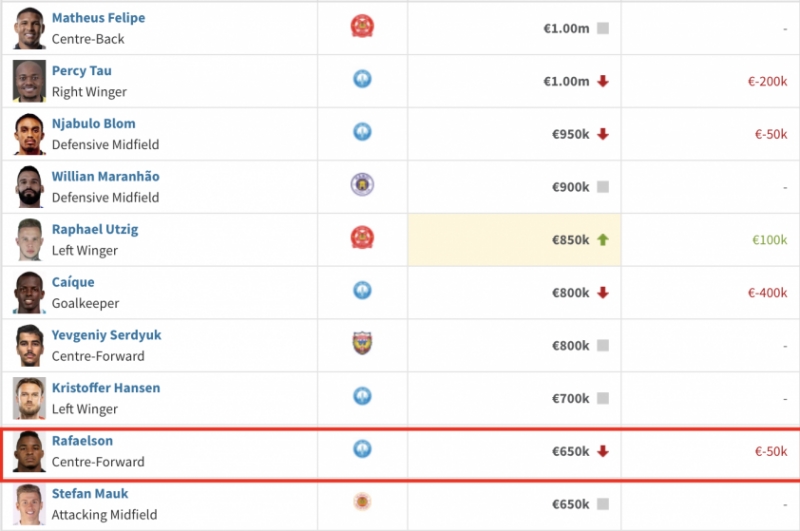The height and width of the screenshot is (531, 800).
Task: Click Willian Maranhão's portrait thumbnail
Action: (29, 186)
